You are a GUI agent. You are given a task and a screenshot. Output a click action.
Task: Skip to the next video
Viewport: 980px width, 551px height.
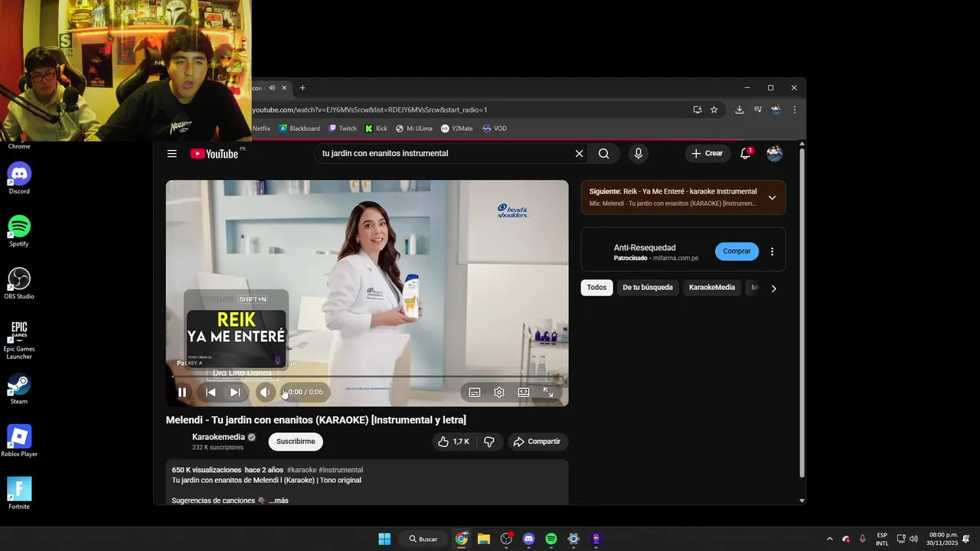(235, 393)
